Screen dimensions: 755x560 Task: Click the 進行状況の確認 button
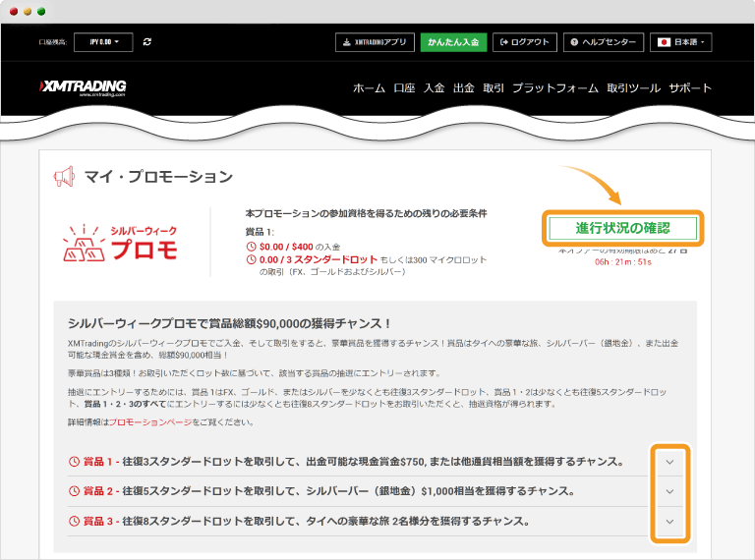click(622, 228)
